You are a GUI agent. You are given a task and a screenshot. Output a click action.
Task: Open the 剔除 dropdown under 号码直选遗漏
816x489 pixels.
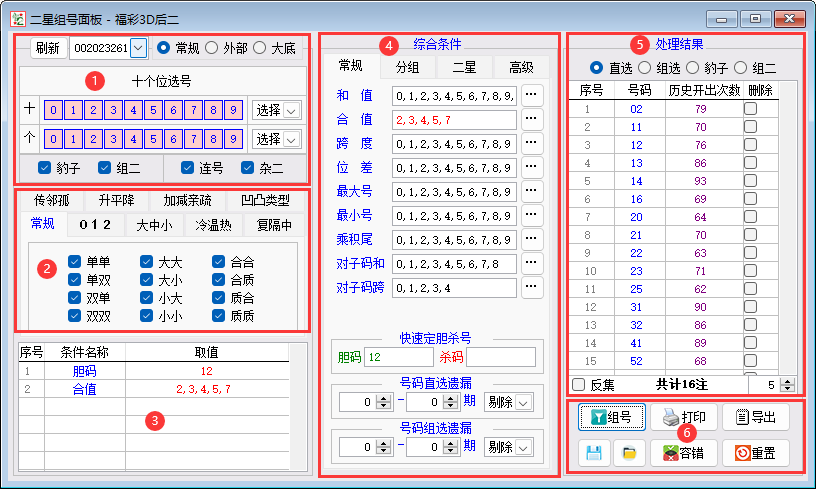(x=507, y=402)
